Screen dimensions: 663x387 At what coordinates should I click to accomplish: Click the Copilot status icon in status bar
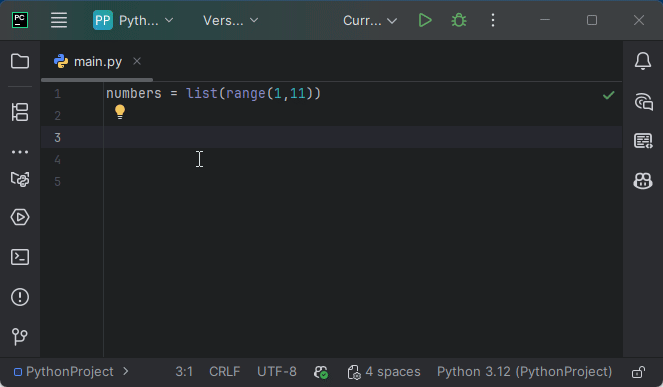321,372
